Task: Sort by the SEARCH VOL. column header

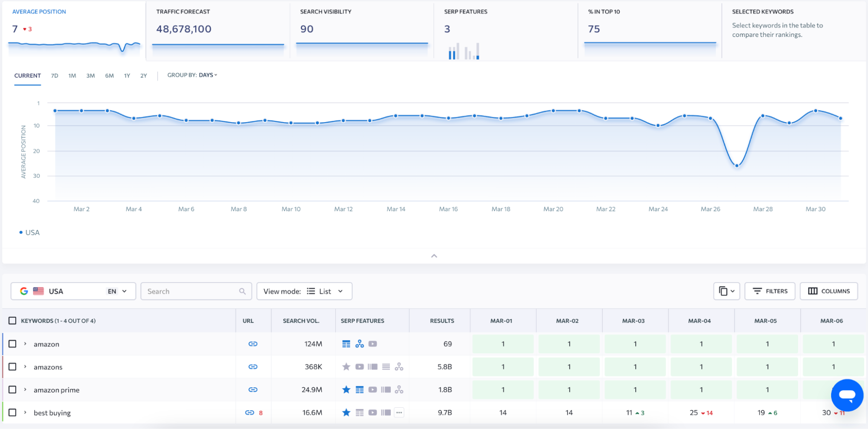Action: tap(301, 321)
